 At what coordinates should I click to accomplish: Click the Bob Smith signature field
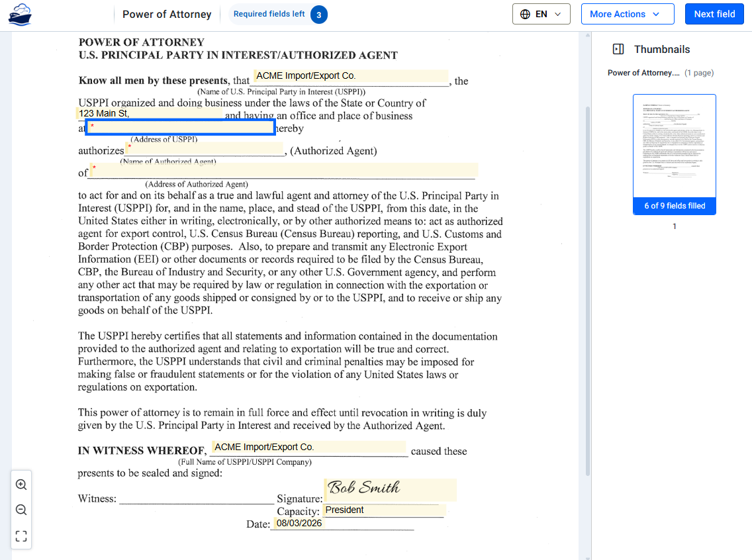click(x=391, y=489)
